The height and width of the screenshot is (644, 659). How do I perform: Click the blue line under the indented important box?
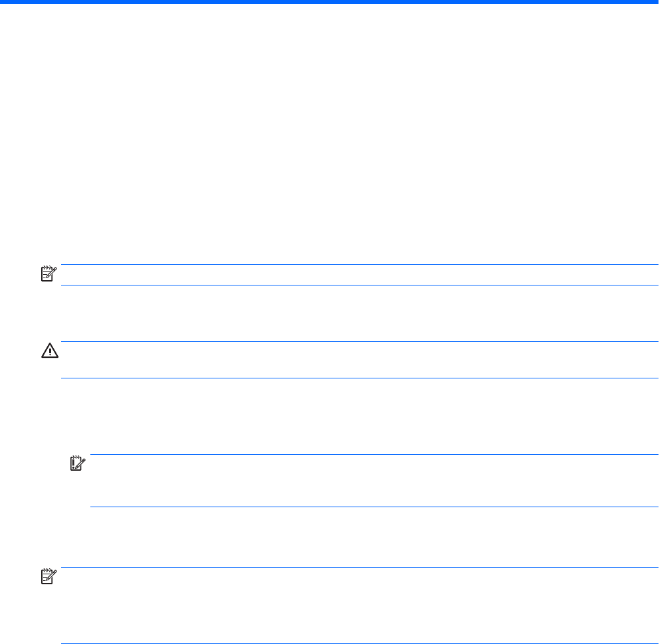[374, 507]
